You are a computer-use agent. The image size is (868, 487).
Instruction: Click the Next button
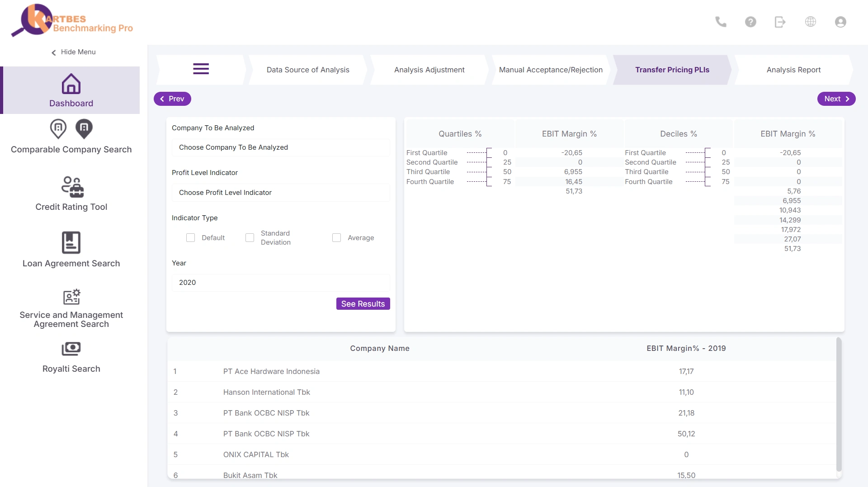(x=836, y=99)
